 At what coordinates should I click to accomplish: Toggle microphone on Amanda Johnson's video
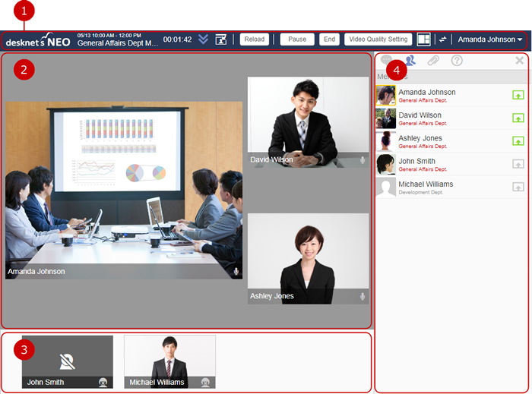coord(236,271)
